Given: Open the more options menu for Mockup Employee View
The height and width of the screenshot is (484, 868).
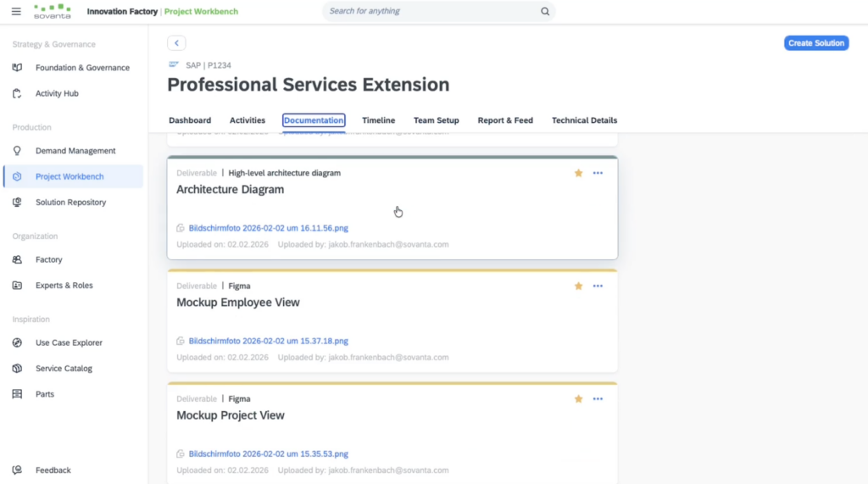Looking at the screenshot, I should pos(598,287).
